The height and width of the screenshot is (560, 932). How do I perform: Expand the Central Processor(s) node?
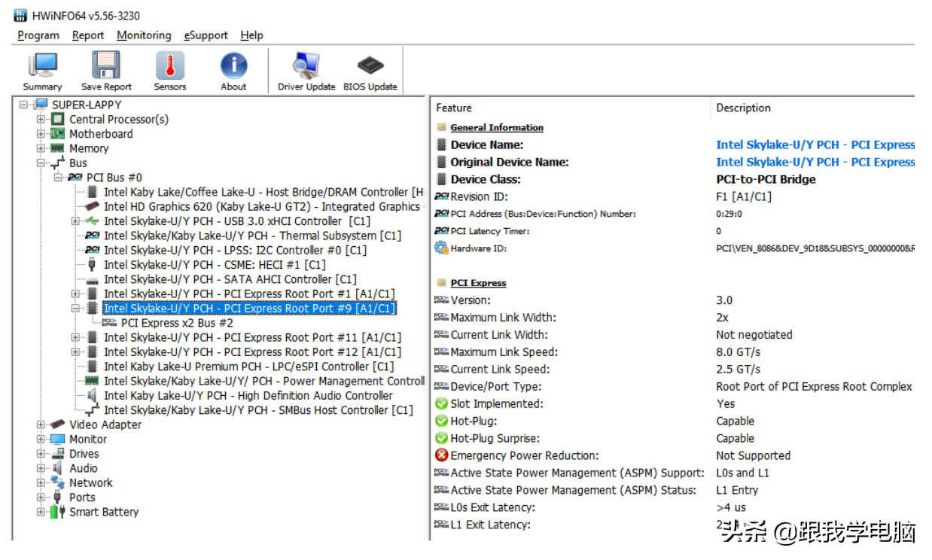[41, 119]
